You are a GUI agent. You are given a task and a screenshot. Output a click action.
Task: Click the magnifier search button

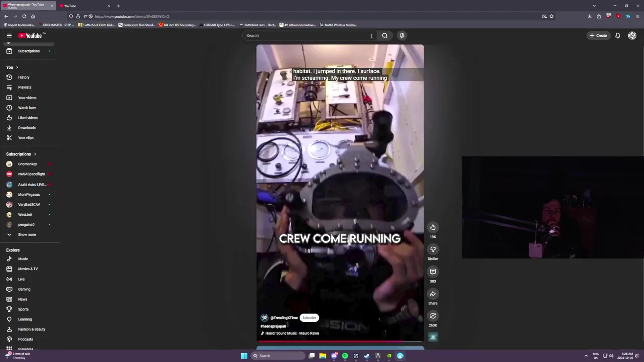385,35
